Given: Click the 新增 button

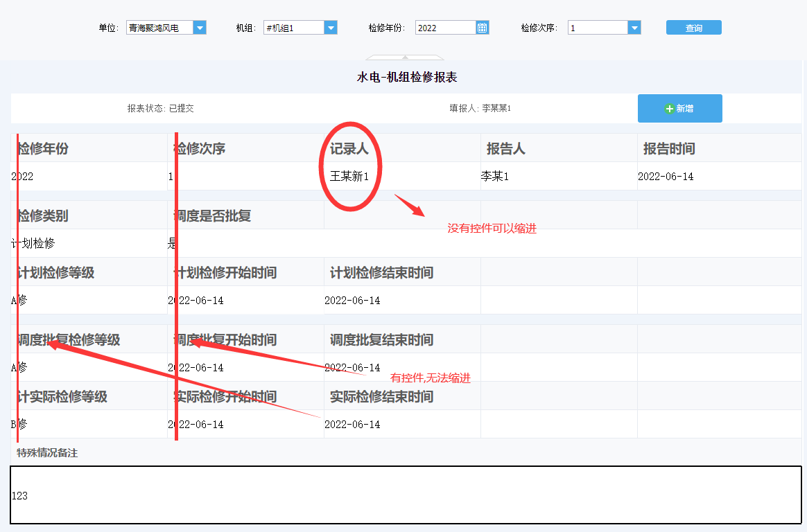Looking at the screenshot, I should (x=680, y=109).
